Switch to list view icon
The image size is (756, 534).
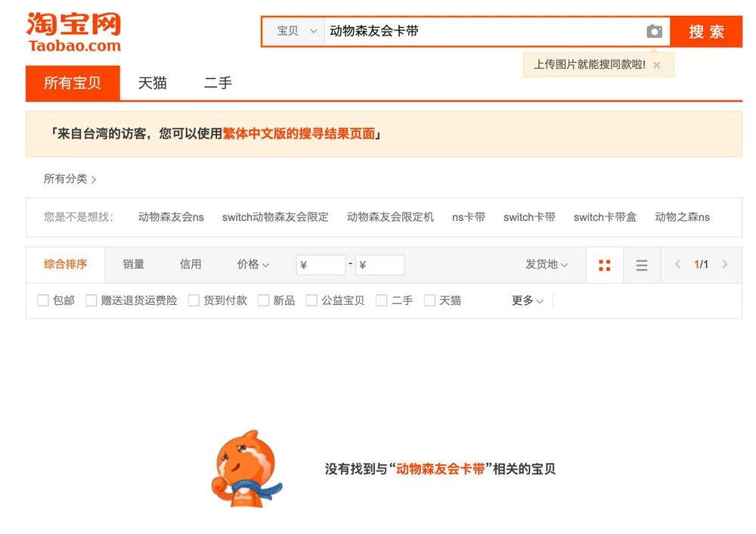pos(642,265)
